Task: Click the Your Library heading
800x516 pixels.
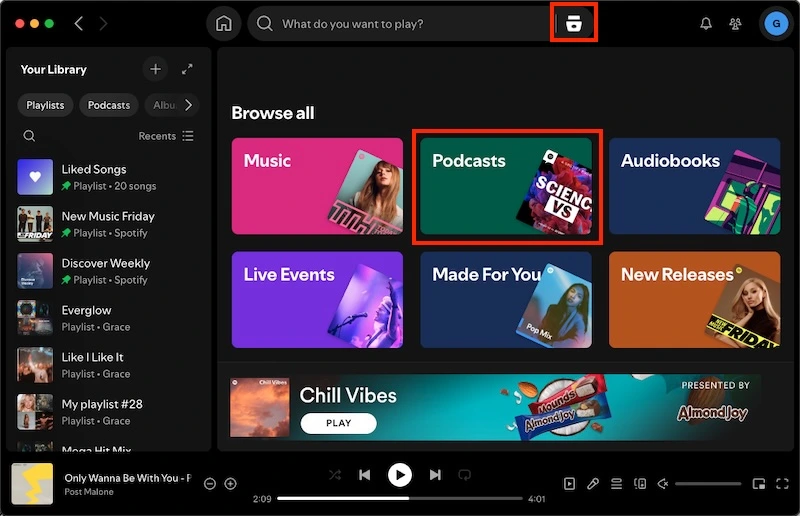Action: click(54, 69)
